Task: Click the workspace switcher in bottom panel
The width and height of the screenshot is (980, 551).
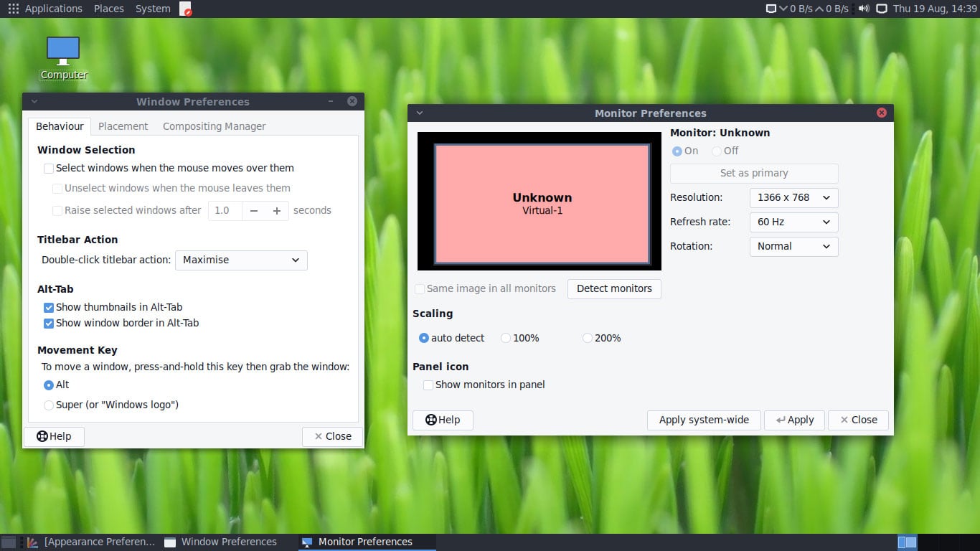Action: point(907,542)
